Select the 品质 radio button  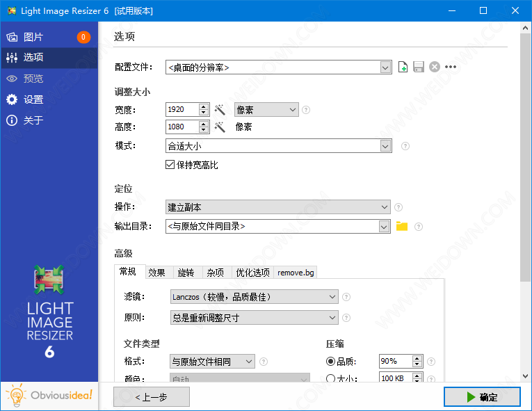[330, 361]
